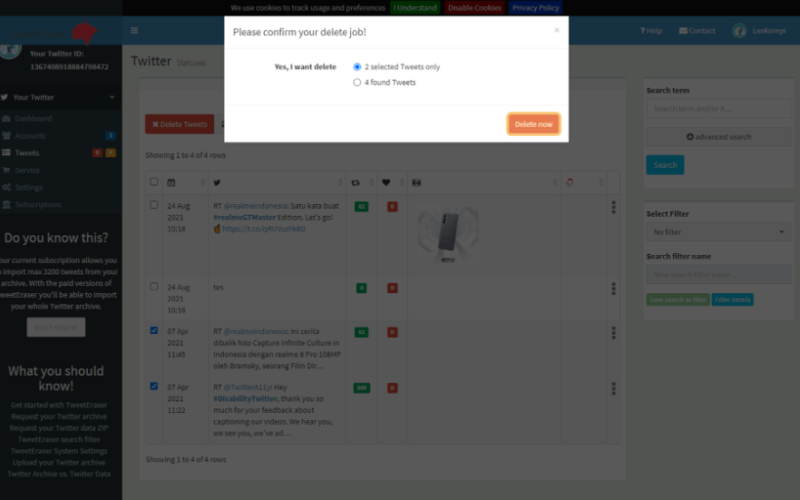
Task: Toggle the select-all checkbox in table header
Action: click(x=154, y=182)
